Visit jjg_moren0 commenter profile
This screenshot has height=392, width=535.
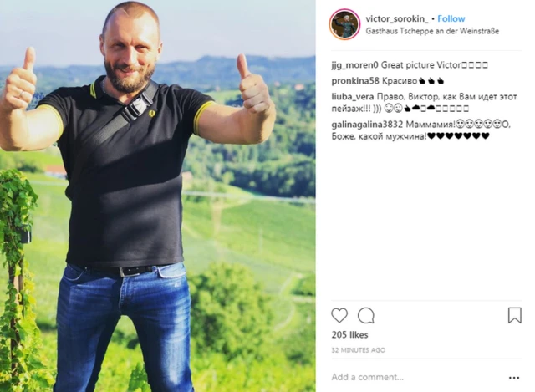point(354,65)
